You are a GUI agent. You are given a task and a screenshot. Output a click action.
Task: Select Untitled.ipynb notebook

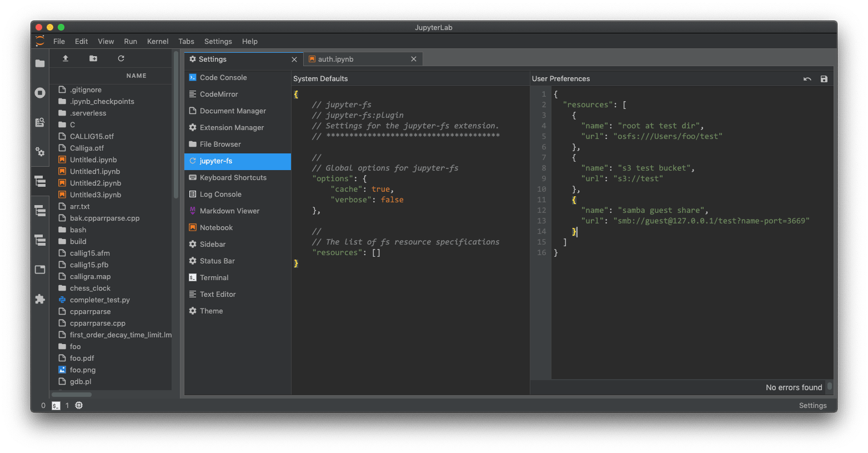[x=111, y=160]
